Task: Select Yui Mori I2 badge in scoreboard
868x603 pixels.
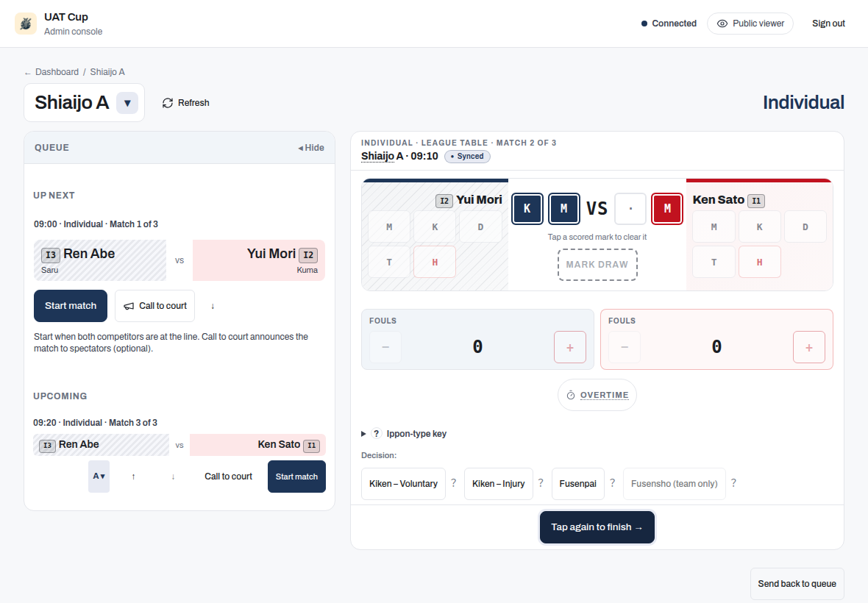Action: [444, 201]
